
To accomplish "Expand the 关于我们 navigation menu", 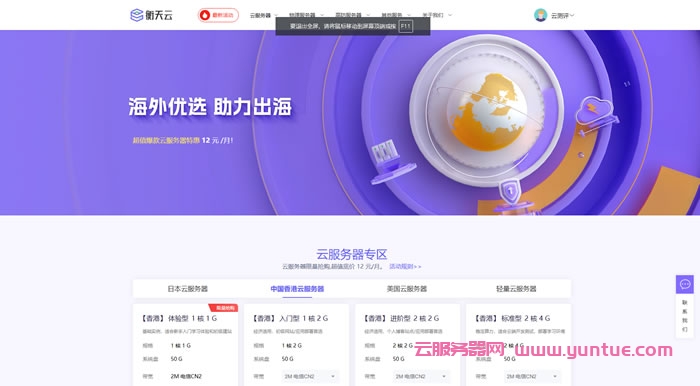I will coord(437,15).
